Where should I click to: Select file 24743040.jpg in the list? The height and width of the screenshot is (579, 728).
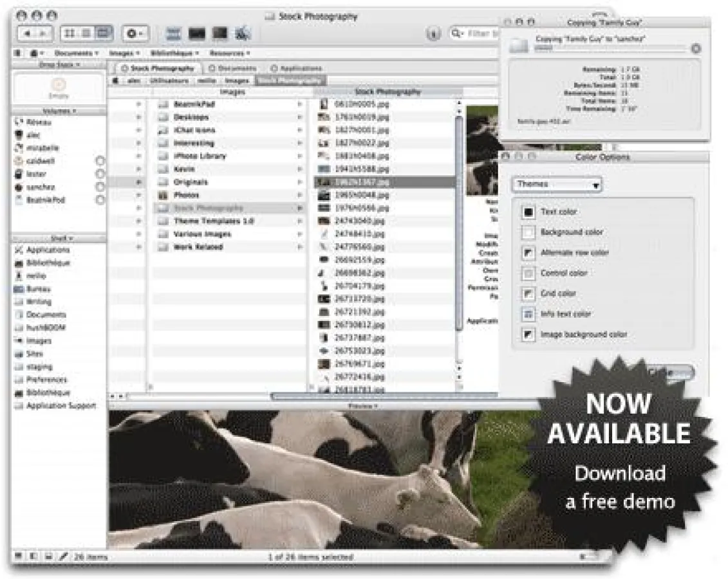tap(361, 221)
